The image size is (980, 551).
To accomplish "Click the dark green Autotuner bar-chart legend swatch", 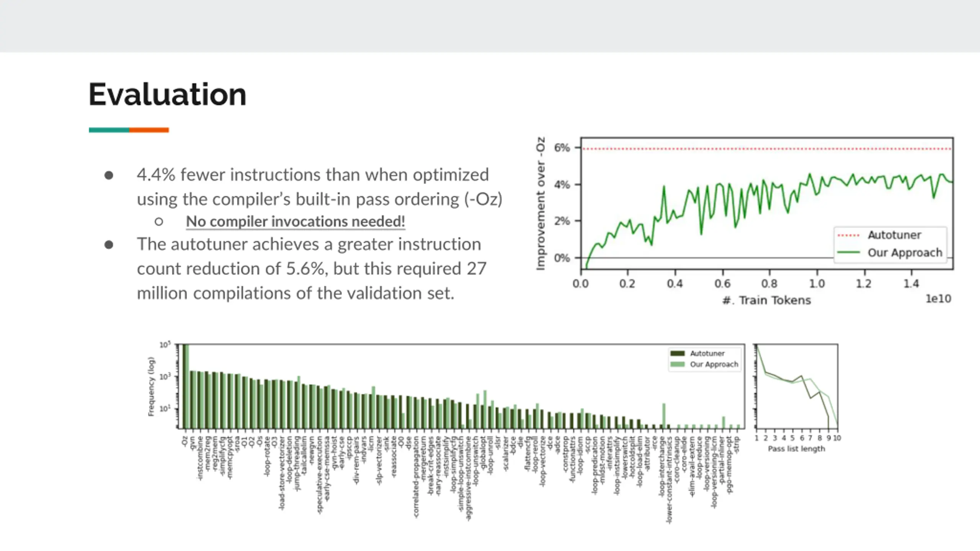I will click(x=677, y=353).
